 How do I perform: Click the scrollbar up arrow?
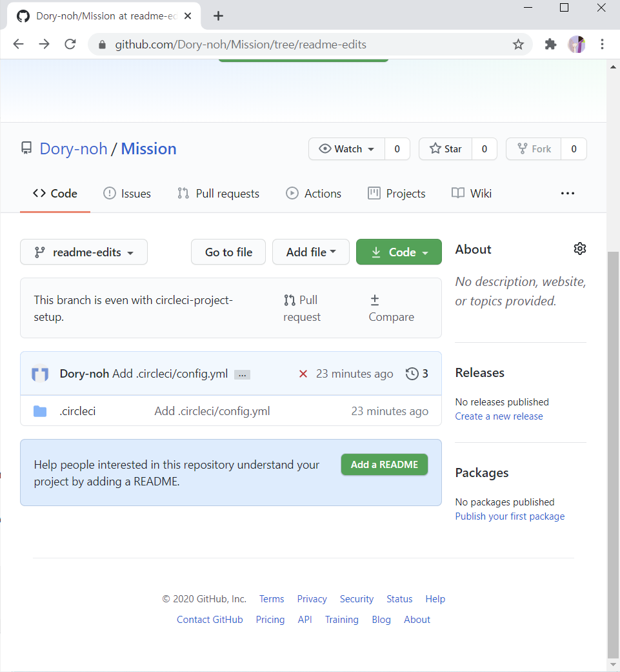(x=613, y=67)
